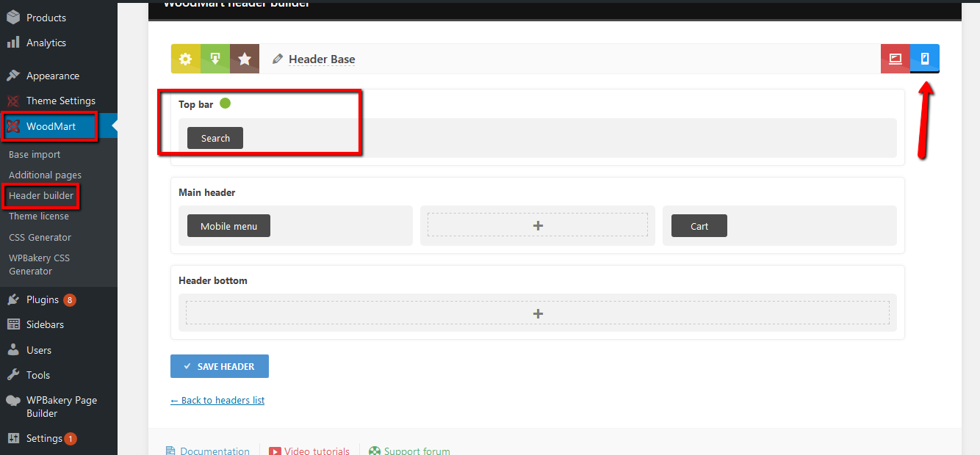Image resolution: width=980 pixels, height=455 pixels.
Task: Click the Plugins plug icon
Action: [x=13, y=299]
